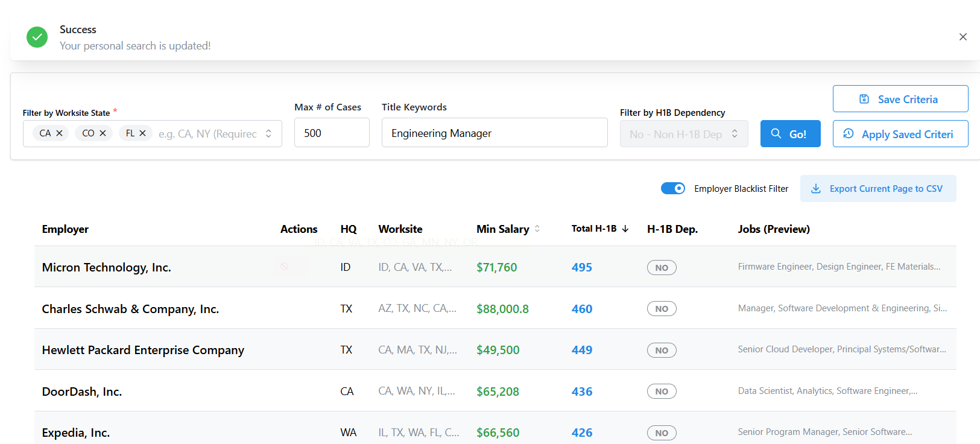Screen dimensions: 980x444
Task: Click NO dependency tag for Expedia
Action: click(x=662, y=433)
